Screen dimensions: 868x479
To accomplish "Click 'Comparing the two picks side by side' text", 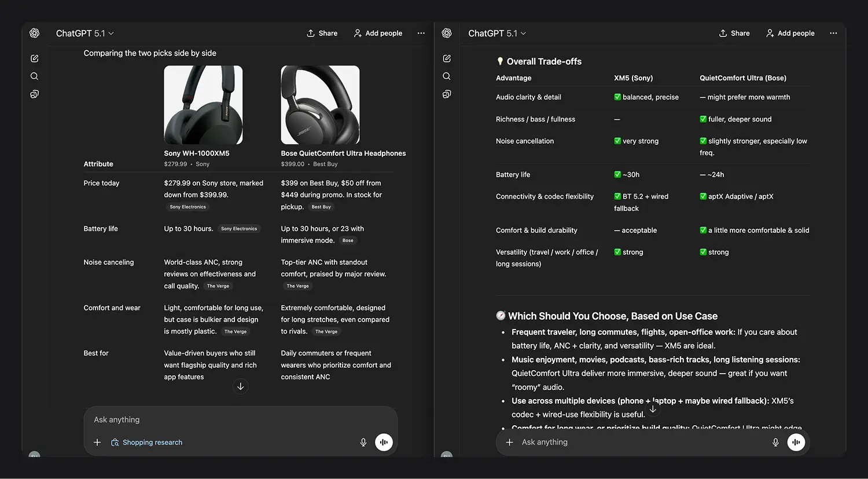I will coord(150,53).
